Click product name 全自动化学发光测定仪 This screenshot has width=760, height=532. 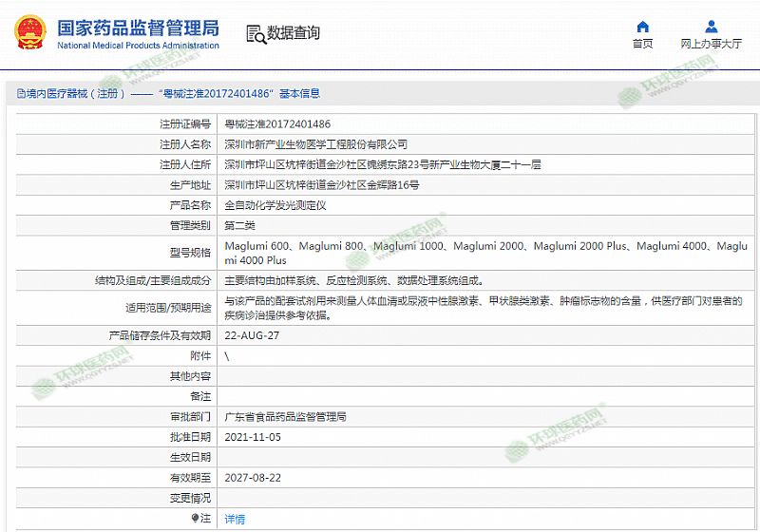click(x=275, y=205)
